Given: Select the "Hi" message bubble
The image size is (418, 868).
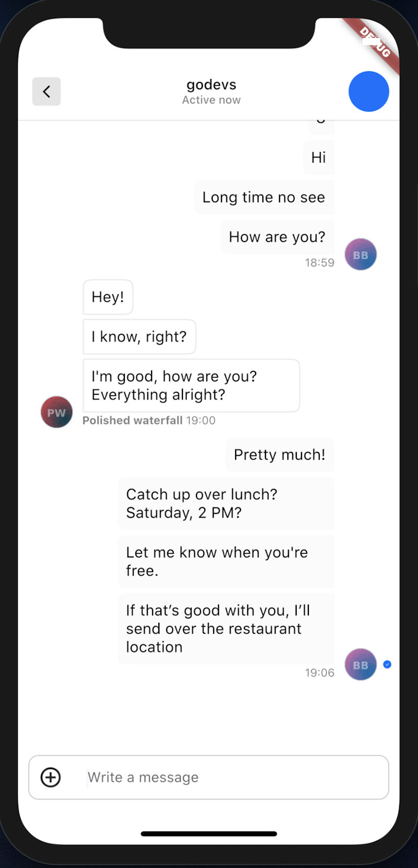Looking at the screenshot, I should (318, 157).
